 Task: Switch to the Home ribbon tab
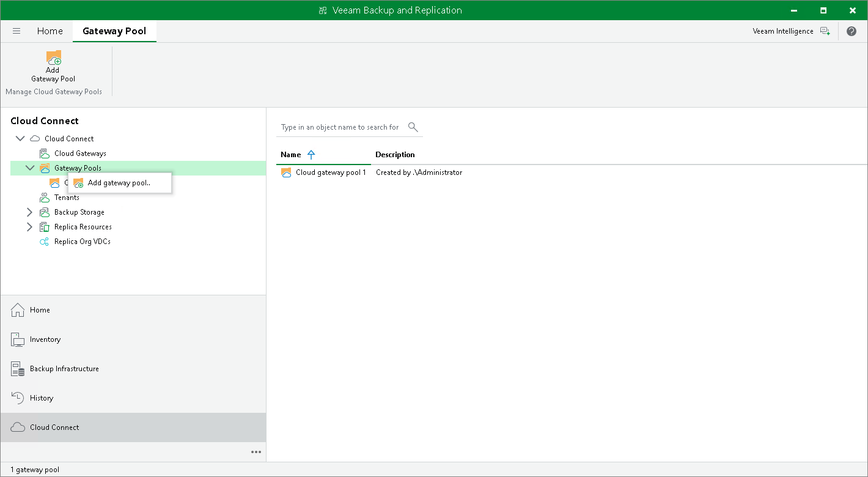click(x=50, y=31)
